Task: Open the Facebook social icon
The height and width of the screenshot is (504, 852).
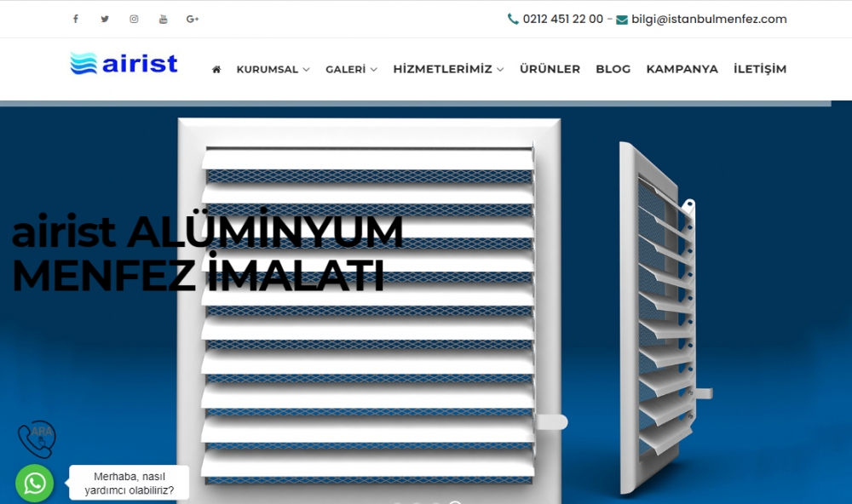Action: (x=76, y=19)
